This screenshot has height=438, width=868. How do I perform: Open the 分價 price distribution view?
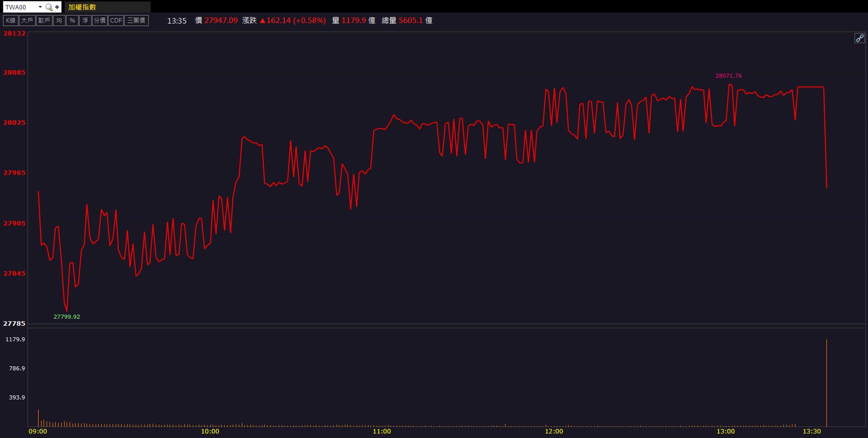(x=100, y=21)
